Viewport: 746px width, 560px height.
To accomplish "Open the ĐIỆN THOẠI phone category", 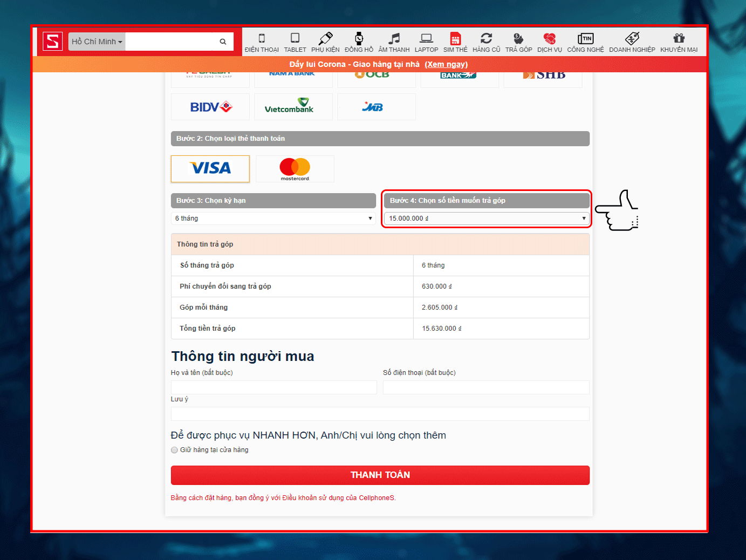I will (x=262, y=43).
